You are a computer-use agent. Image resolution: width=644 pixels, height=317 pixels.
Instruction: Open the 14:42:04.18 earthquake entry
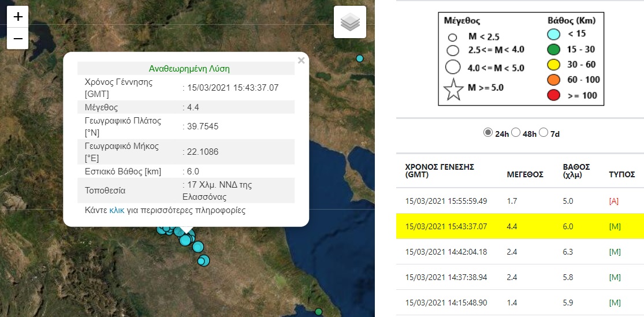[x=446, y=252]
